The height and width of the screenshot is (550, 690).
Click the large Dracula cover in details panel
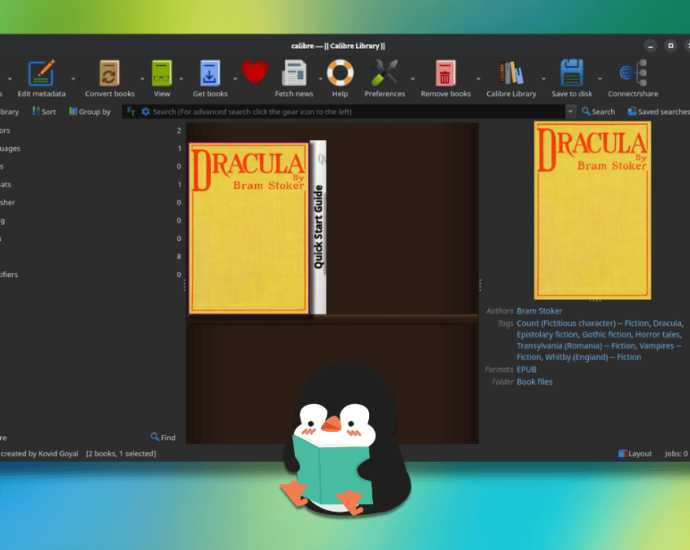pyautogui.click(x=592, y=210)
